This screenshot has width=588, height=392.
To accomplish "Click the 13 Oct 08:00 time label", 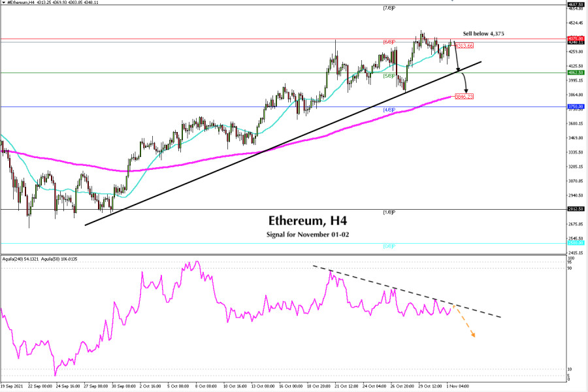I will click(x=263, y=386).
